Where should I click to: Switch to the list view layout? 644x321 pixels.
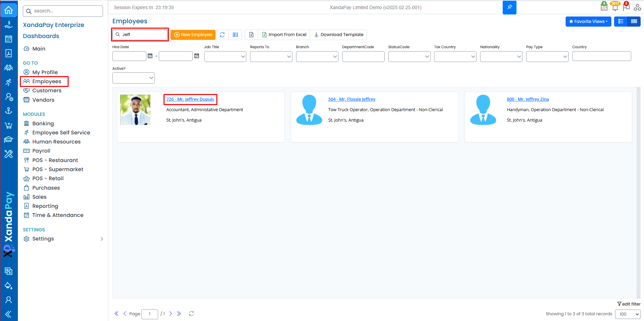point(621,21)
